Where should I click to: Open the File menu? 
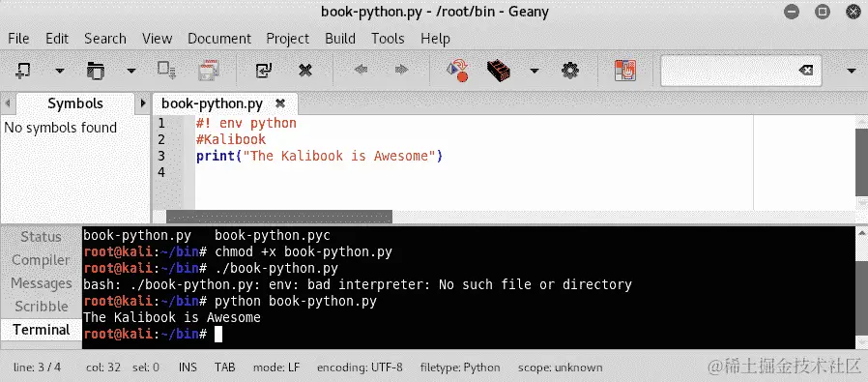[18, 39]
